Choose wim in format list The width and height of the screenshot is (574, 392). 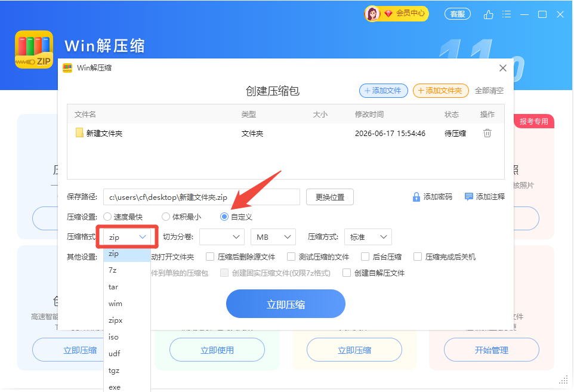pos(127,304)
